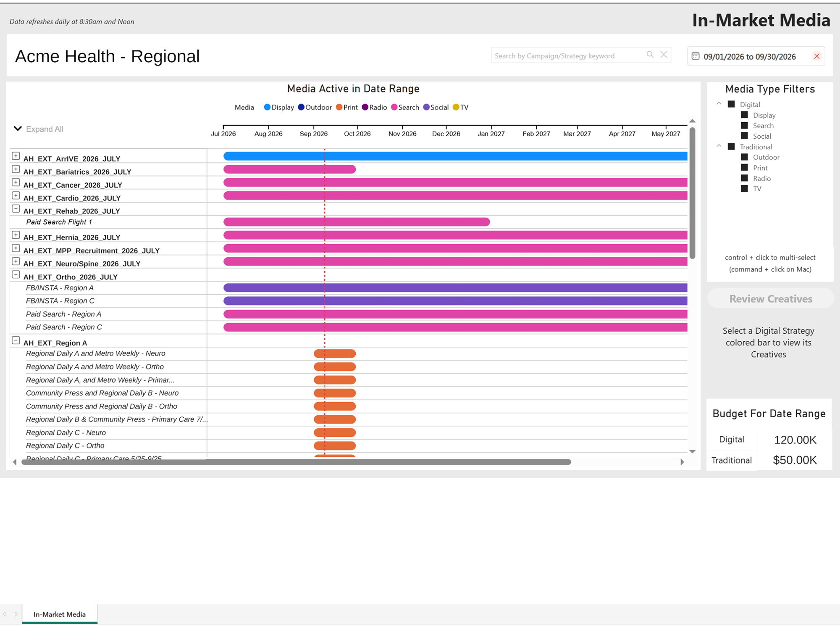Clear the date range with red X
This screenshot has height=627, width=840.
pyautogui.click(x=817, y=56)
